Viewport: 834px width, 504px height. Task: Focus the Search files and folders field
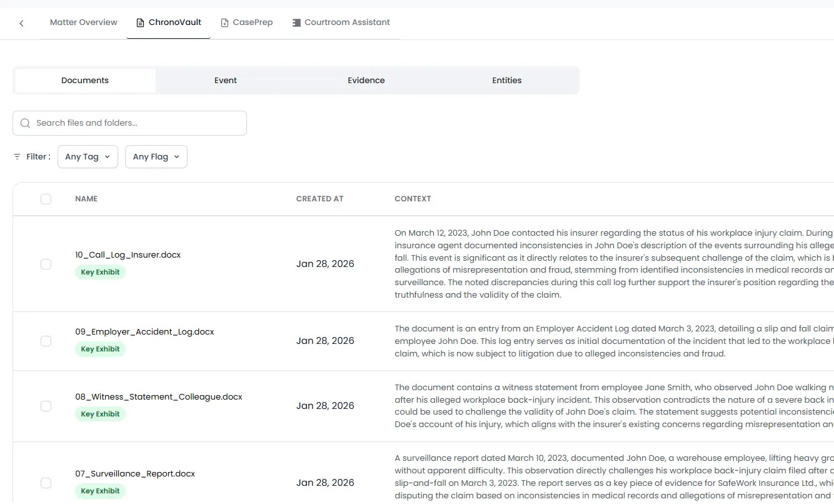pyautogui.click(x=130, y=123)
